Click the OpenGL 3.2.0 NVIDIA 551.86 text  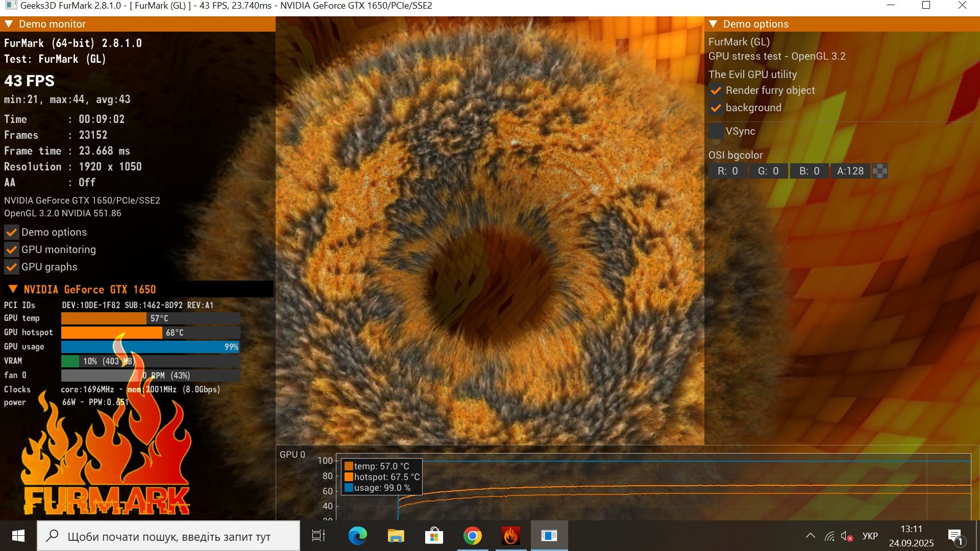tap(63, 213)
